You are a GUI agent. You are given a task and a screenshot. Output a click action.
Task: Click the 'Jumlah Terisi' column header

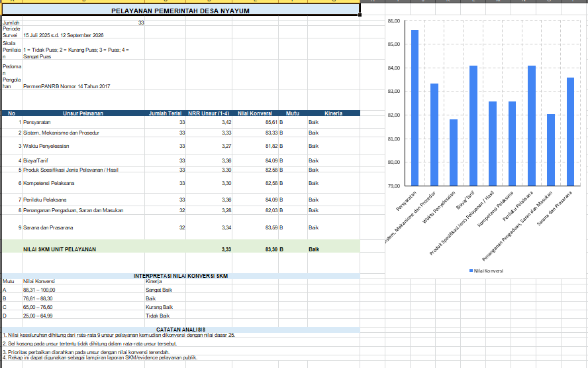[165, 113]
